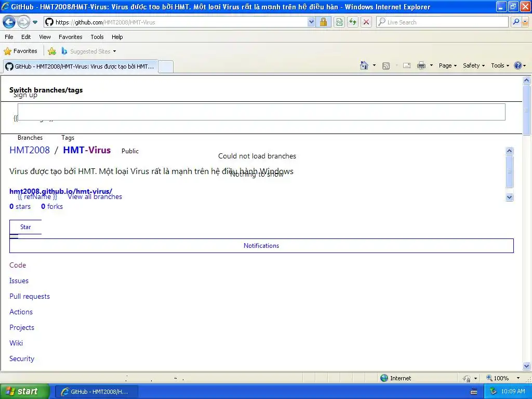Switch to the Tags tab
532x399 pixels.
(68, 137)
